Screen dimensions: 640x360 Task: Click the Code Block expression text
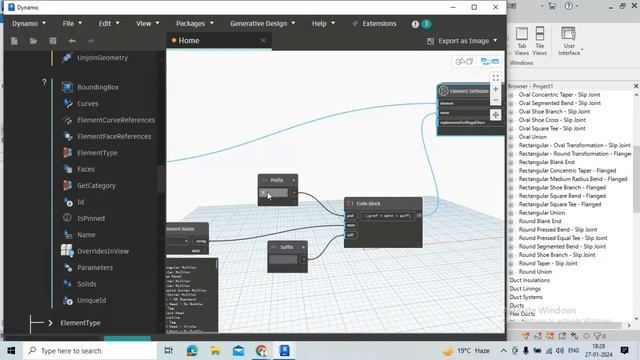tap(387, 216)
